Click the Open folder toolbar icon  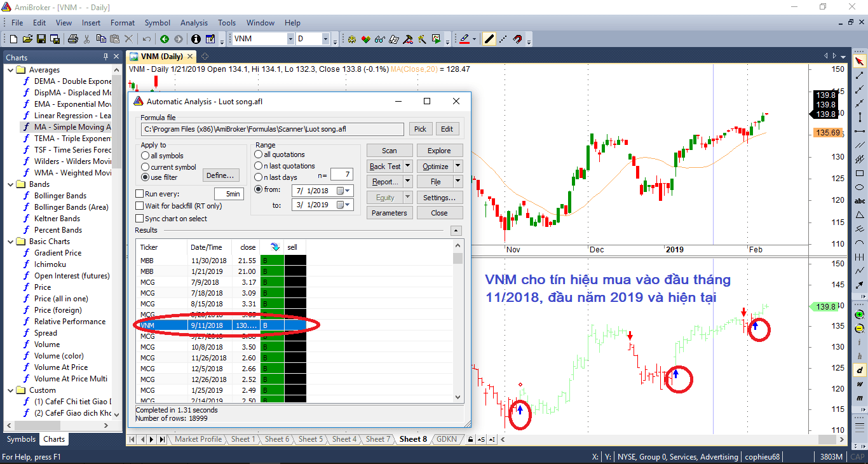point(27,39)
